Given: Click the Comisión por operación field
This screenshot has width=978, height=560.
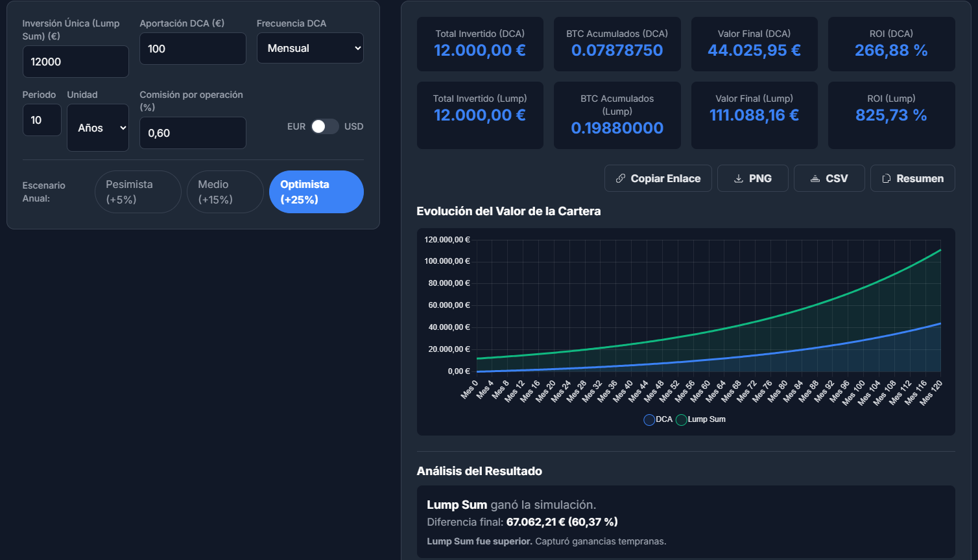Looking at the screenshot, I should click(193, 132).
